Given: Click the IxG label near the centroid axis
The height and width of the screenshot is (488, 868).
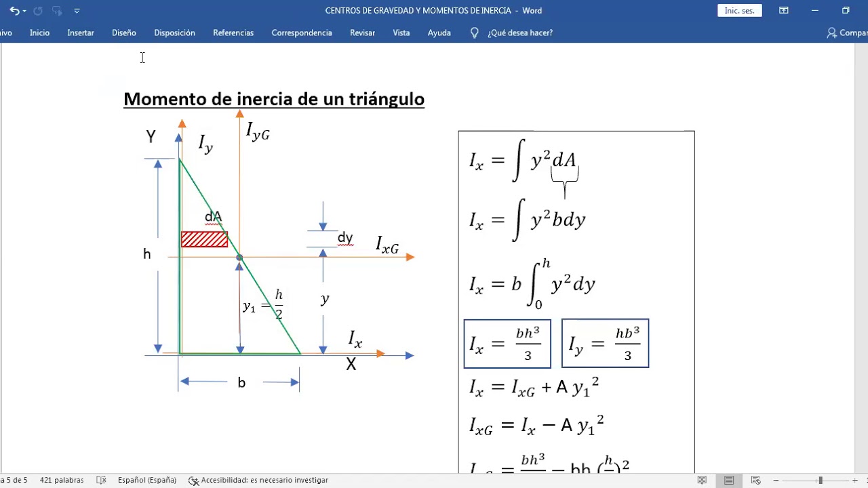Looking at the screenshot, I should click(x=387, y=245).
